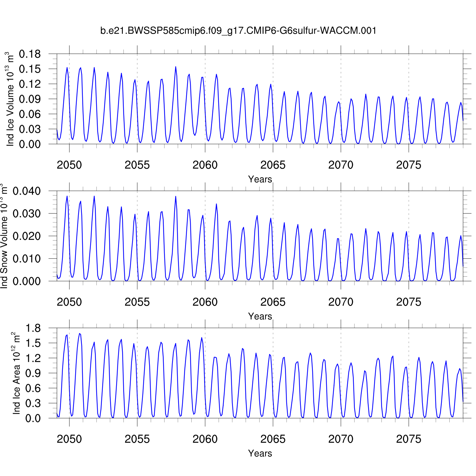The width and height of the screenshot is (476, 476).
Task: Click the 'Ind Snow Volume' y-axis label
Action: (x=4, y=236)
